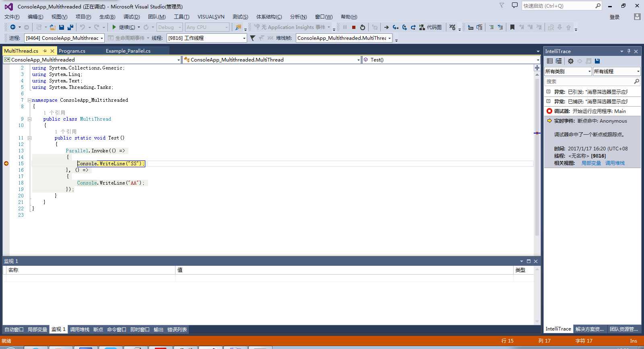644x349 pixels.
Task: Switch to the 调用堆栈 bottom tab
Action: [80, 330]
